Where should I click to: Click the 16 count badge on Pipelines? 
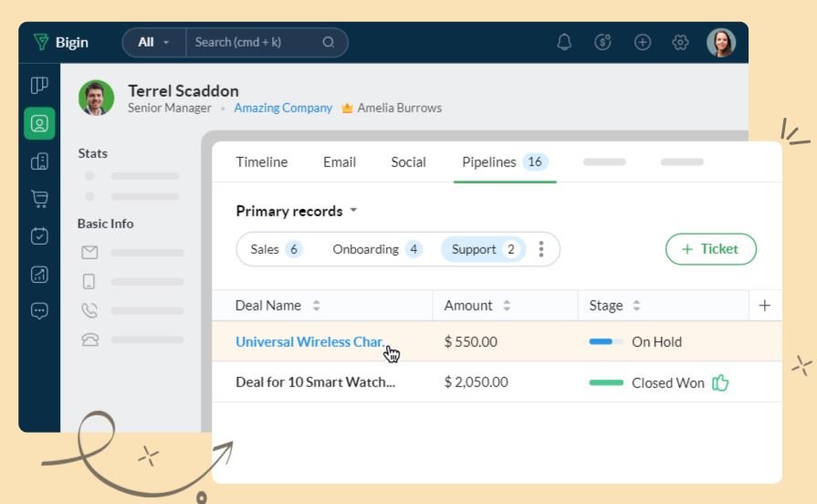[535, 163]
